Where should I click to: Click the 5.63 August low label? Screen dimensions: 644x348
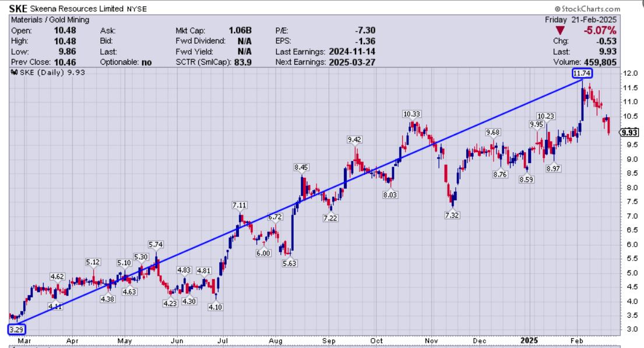[289, 263]
